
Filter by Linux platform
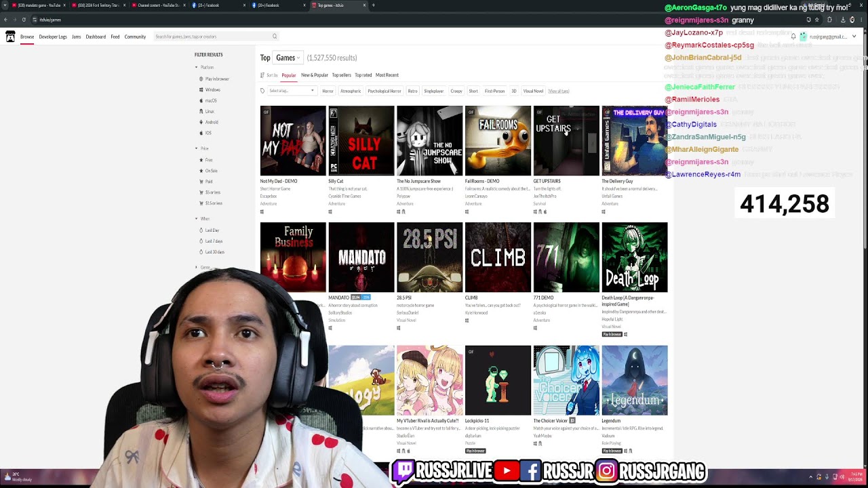(x=207, y=111)
